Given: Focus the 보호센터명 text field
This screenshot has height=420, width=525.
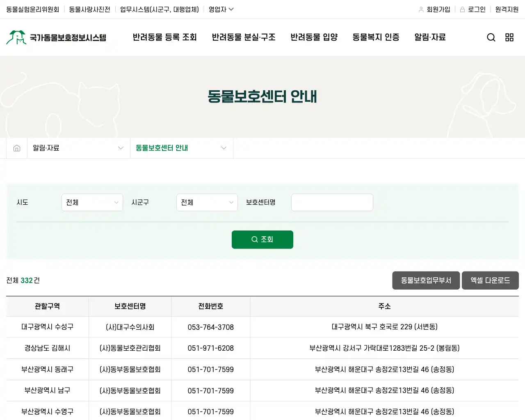Looking at the screenshot, I should coord(332,202).
